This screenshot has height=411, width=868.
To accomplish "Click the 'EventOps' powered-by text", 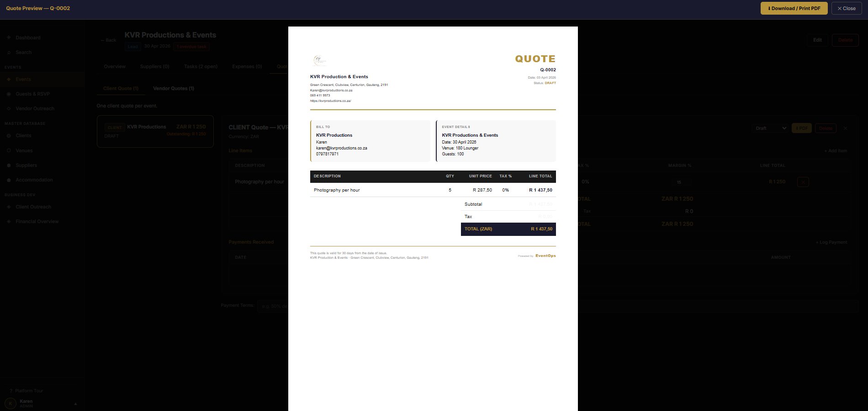I will [x=545, y=256].
